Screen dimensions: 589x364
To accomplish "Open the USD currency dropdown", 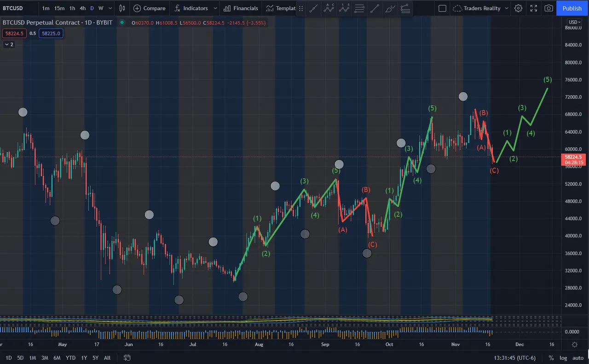I will click(575, 22).
